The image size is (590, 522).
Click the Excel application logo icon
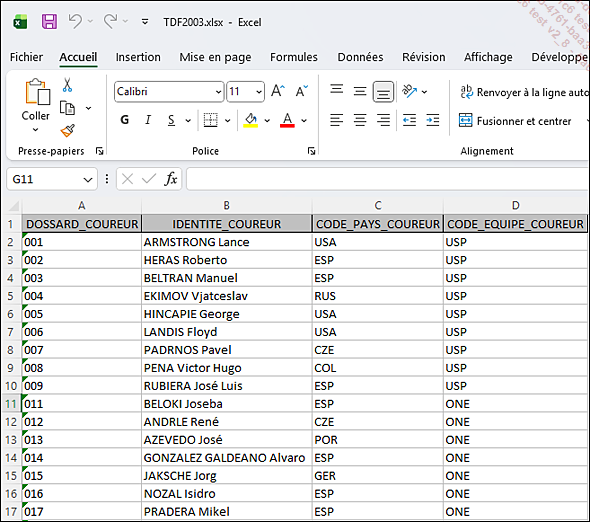tap(20, 22)
